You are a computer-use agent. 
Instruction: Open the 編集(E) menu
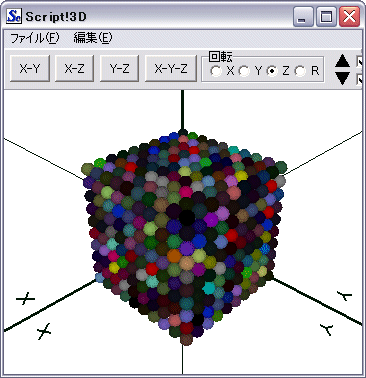tap(93, 38)
